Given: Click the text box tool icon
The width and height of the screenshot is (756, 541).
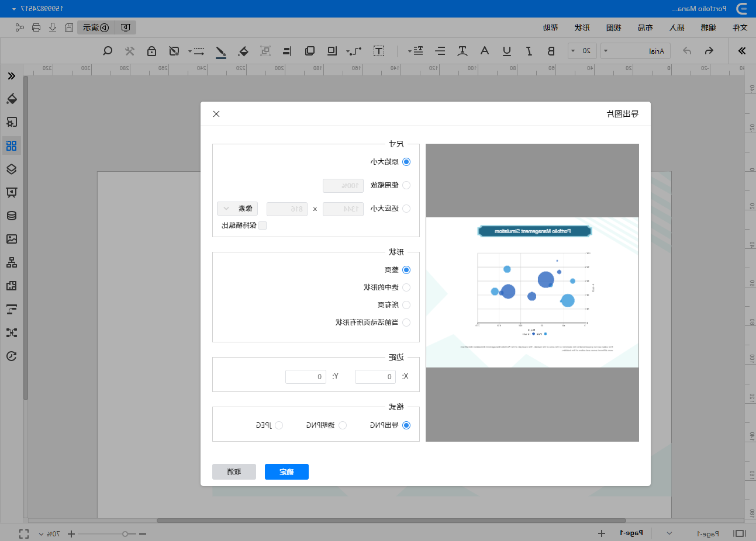Looking at the screenshot, I should point(379,51).
